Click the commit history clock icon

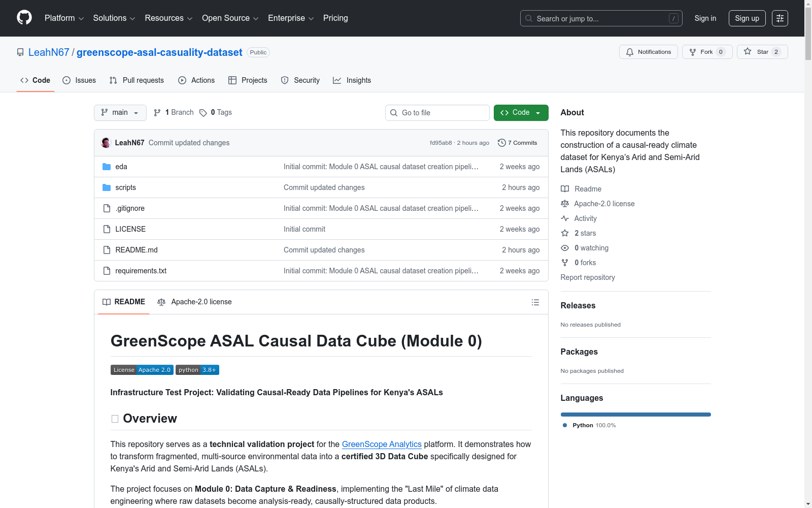(x=502, y=143)
